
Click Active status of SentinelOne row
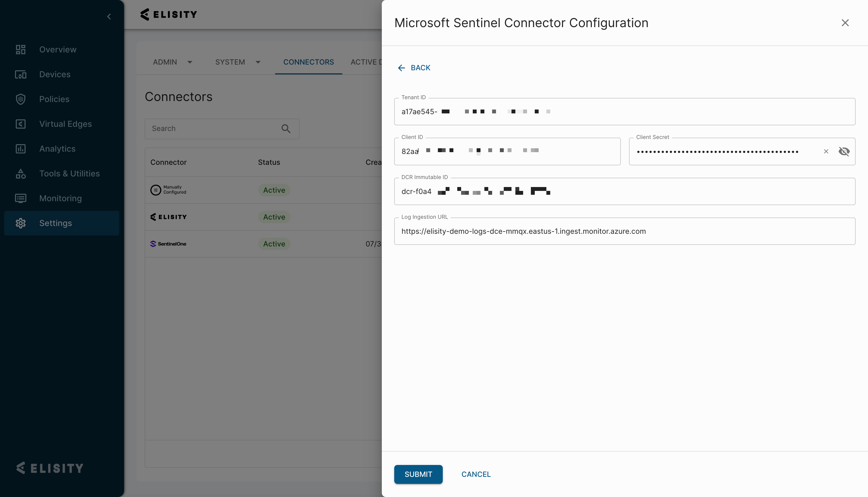pos(274,244)
